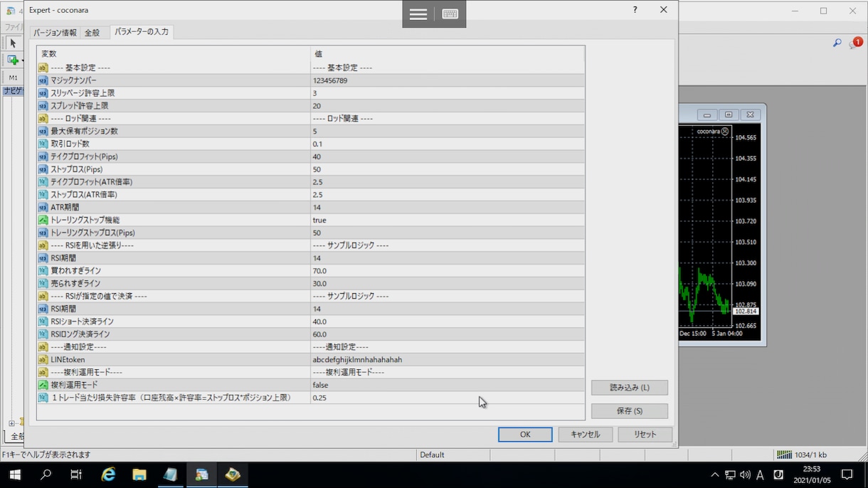Show hidden system tray icons
868x488 pixels.
(715, 474)
